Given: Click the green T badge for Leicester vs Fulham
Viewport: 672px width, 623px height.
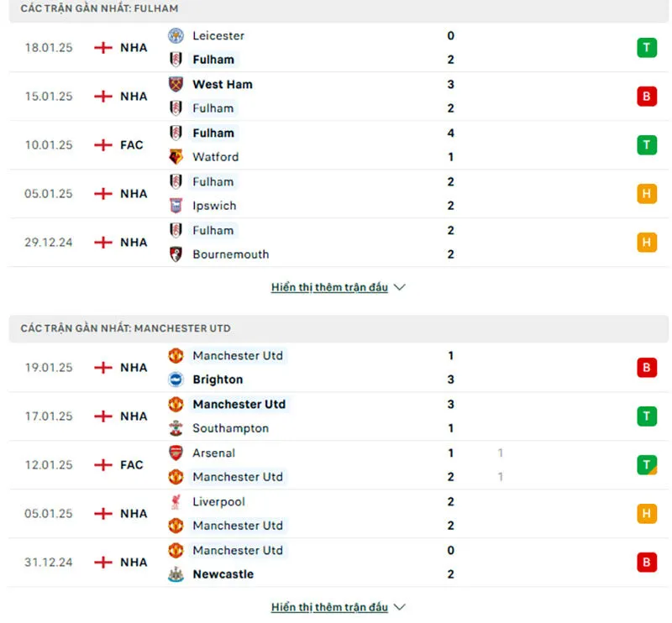Looking at the screenshot, I should pos(646,48).
